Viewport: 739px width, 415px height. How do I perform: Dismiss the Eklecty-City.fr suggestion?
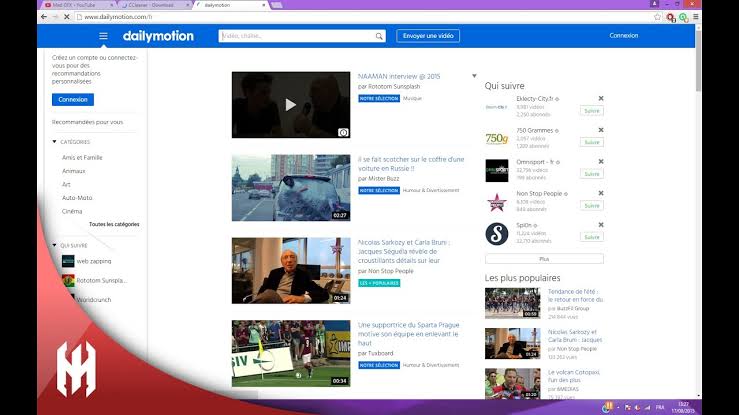(601, 98)
